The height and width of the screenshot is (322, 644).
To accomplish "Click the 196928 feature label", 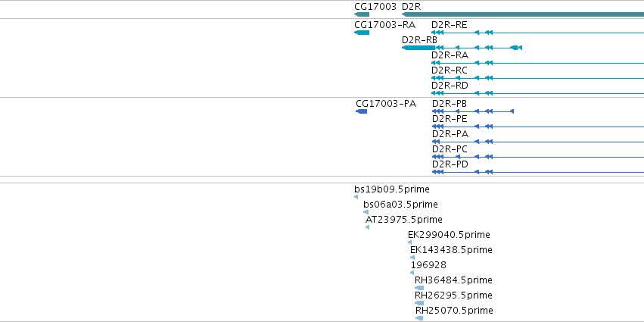I will pyautogui.click(x=428, y=265).
